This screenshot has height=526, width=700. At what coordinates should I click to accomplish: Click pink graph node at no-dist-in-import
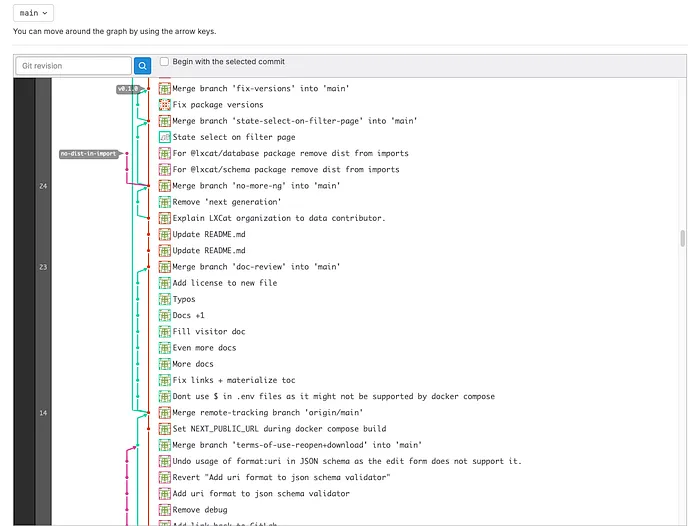tap(127, 154)
